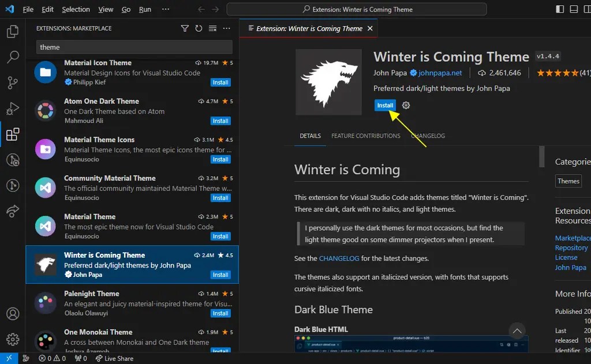The width and height of the screenshot is (591, 364).
Task: Refresh the extensions marketplace list
Action: click(x=199, y=28)
